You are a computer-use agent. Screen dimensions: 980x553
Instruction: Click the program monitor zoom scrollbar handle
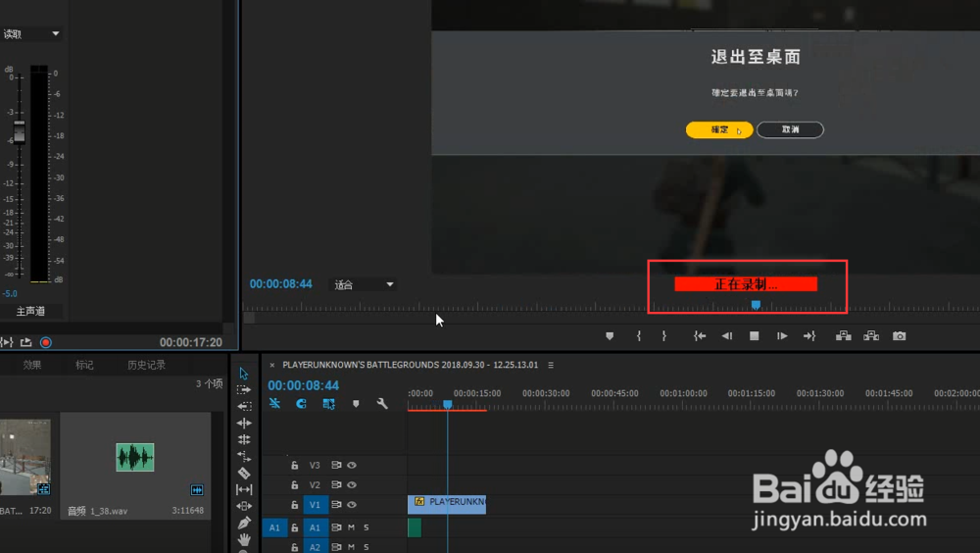tap(249, 318)
